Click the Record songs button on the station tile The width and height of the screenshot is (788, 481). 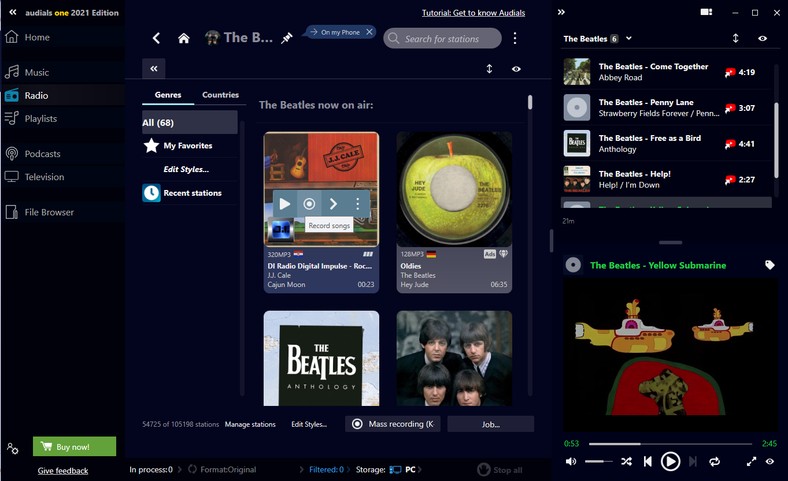coord(309,203)
